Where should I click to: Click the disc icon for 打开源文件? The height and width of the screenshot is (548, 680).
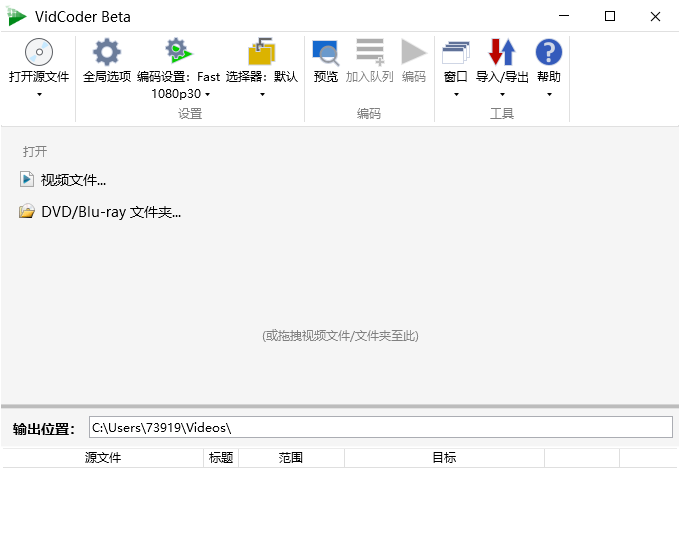(x=39, y=52)
